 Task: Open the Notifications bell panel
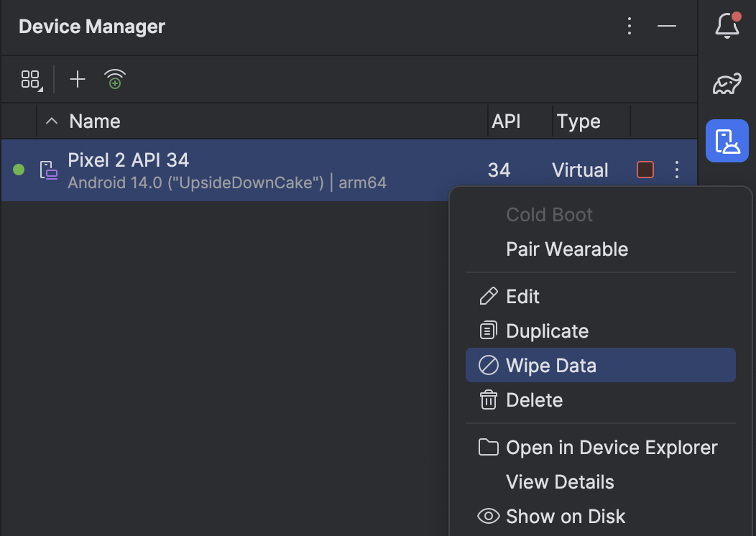(727, 26)
